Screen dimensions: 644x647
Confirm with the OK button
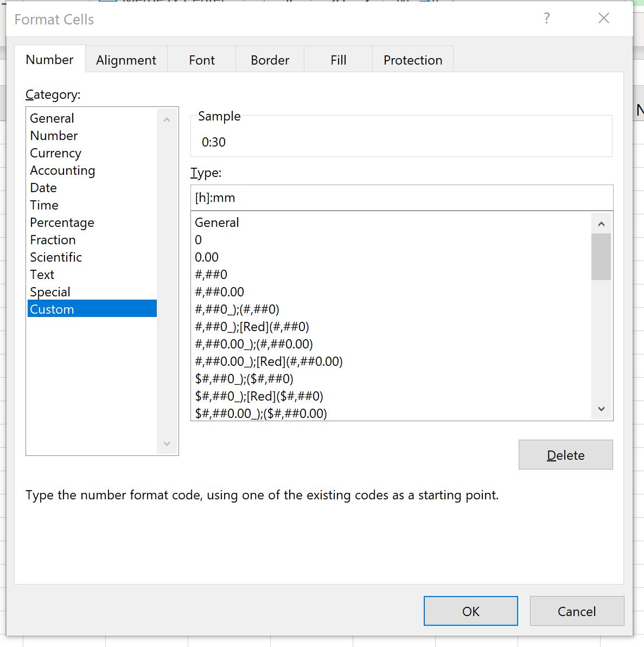coord(470,611)
